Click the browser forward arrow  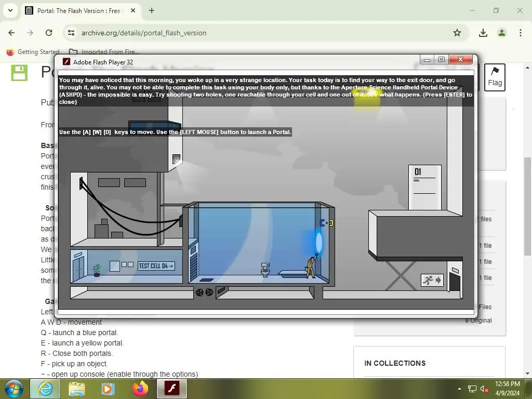[30, 33]
